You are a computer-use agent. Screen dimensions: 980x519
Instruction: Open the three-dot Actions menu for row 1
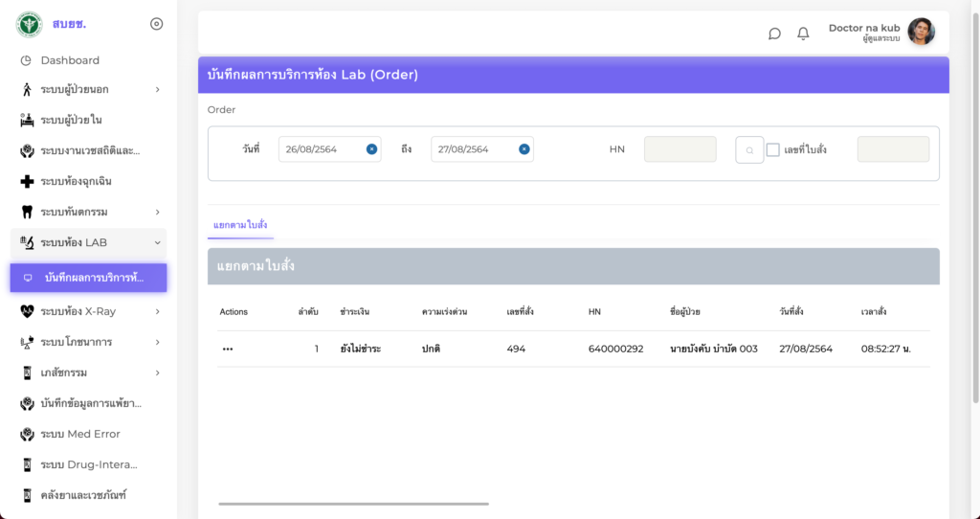pyautogui.click(x=228, y=350)
